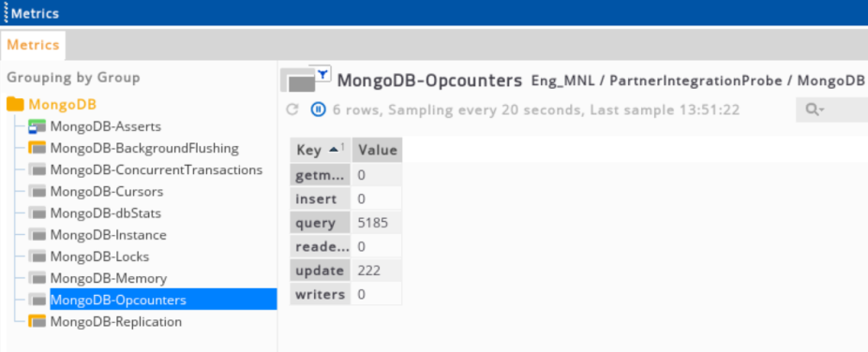
Task: Open MongoDB-Asserts in the tree
Action: pos(106,126)
